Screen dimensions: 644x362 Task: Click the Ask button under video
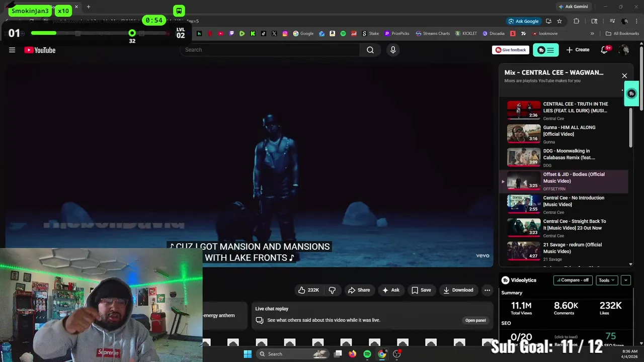coord(391,290)
